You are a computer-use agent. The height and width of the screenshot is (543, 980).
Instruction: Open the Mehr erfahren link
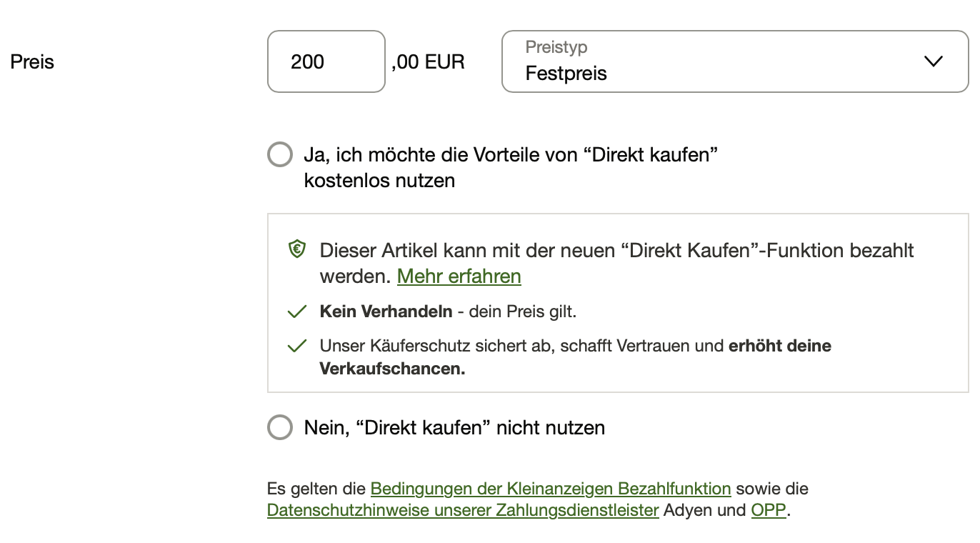[459, 277]
